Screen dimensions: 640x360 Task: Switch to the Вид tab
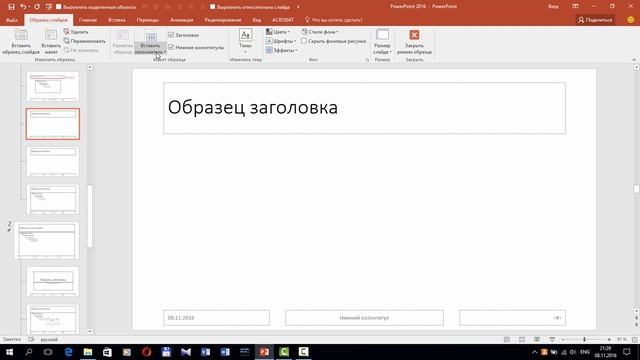(257, 20)
